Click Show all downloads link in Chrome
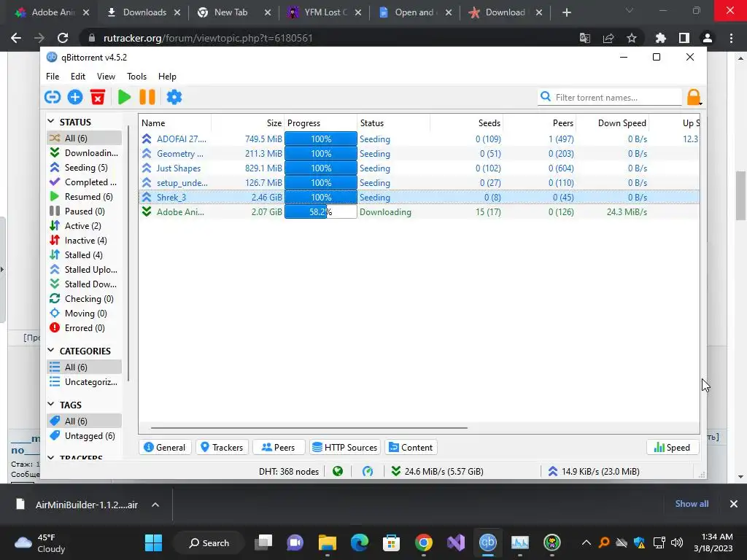The image size is (747, 560). click(692, 504)
